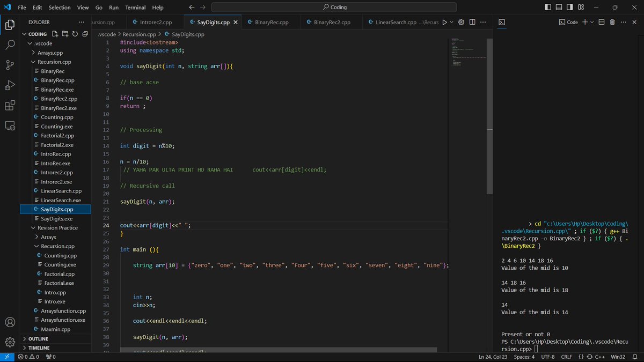
Task: Switch to the BinaryRec2.cpp tab
Action: click(332, 22)
